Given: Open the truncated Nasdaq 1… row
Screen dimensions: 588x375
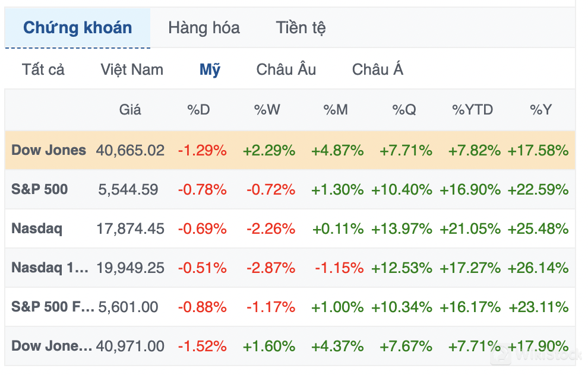Looking at the screenshot, I should [x=50, y=268].
